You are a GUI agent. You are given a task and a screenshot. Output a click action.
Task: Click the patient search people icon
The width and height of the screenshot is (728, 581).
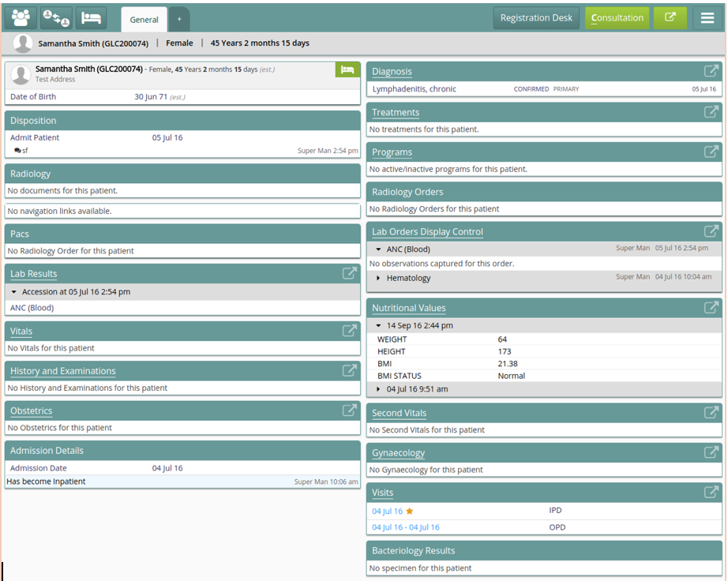[x=21, y=17]
